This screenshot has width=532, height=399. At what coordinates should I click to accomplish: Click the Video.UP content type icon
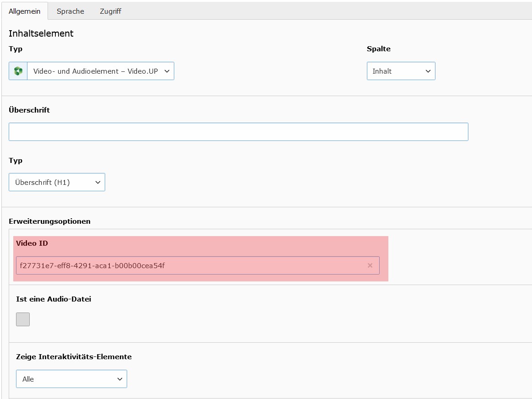click(x=18, y=71)
